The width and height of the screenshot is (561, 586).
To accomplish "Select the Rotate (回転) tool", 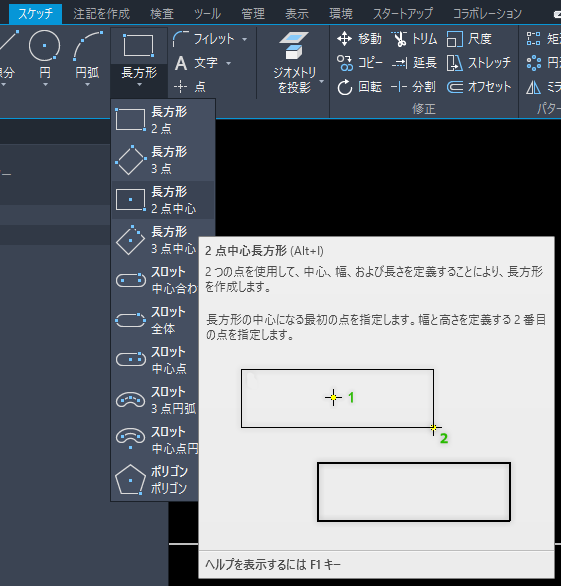I will click(x=359, y=87).
